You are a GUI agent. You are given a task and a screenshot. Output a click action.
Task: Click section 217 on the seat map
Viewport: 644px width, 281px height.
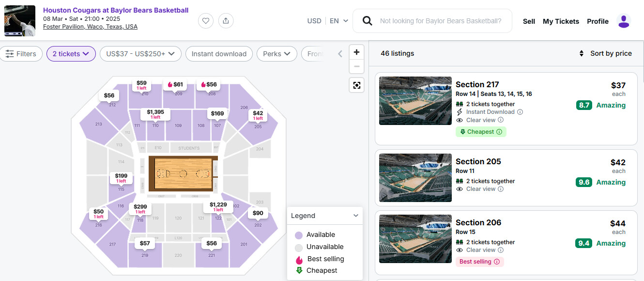point(112,244)
